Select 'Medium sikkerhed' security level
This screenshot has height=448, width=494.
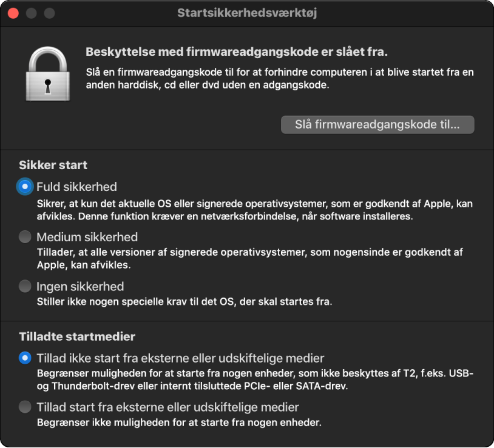24,237
